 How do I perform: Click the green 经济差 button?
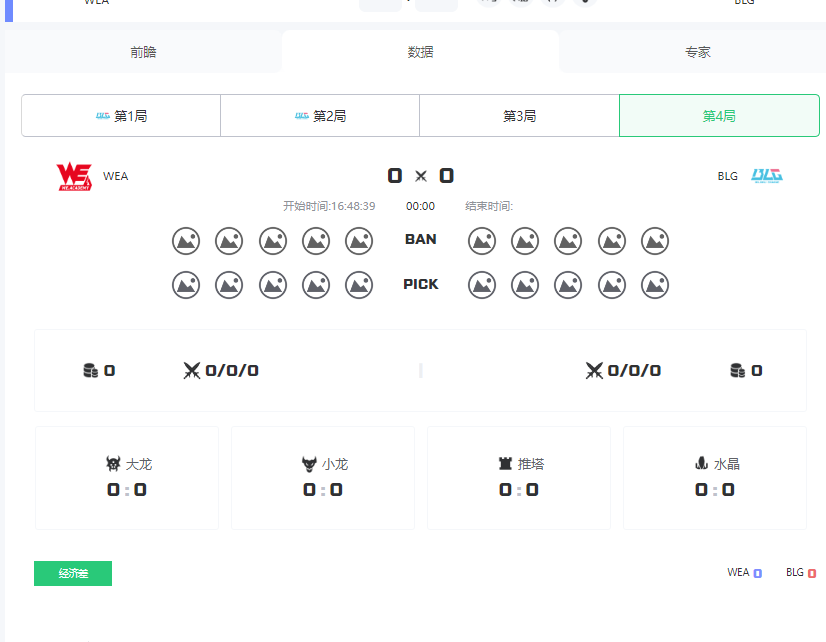73,573
